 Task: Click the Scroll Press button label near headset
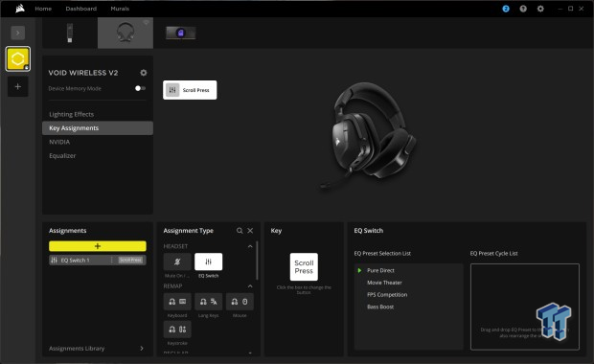point(190,90)
